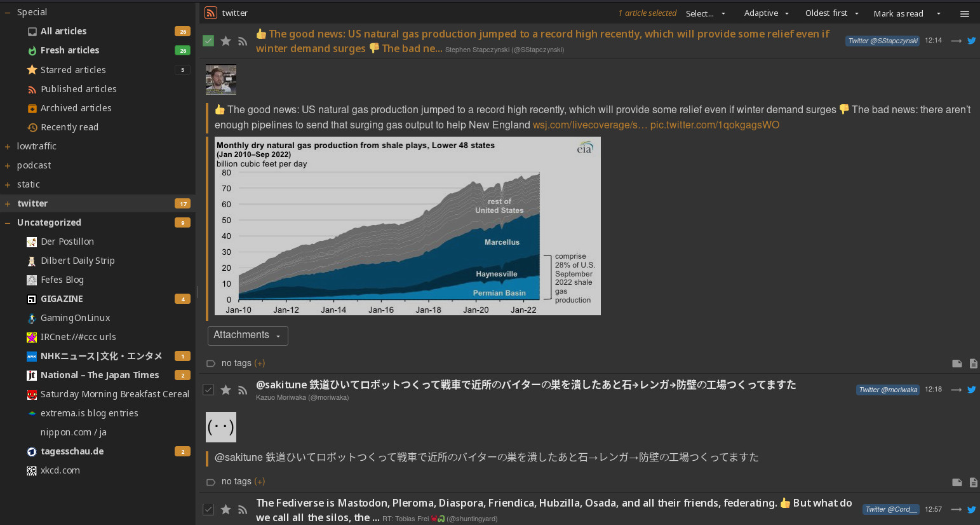Click the natural gas production chart image
980x525 pixels.
click(x=407, y=226)
